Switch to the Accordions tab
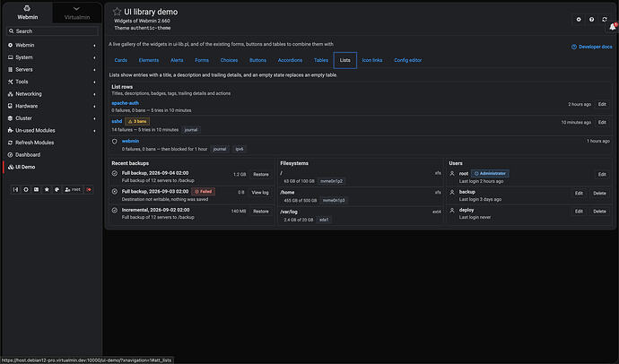This screenshot has width=619, height=364. (x=290, y=60)
